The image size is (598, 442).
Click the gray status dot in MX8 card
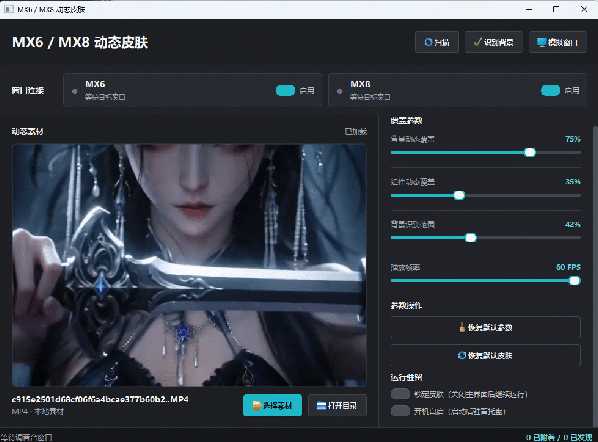339,91
